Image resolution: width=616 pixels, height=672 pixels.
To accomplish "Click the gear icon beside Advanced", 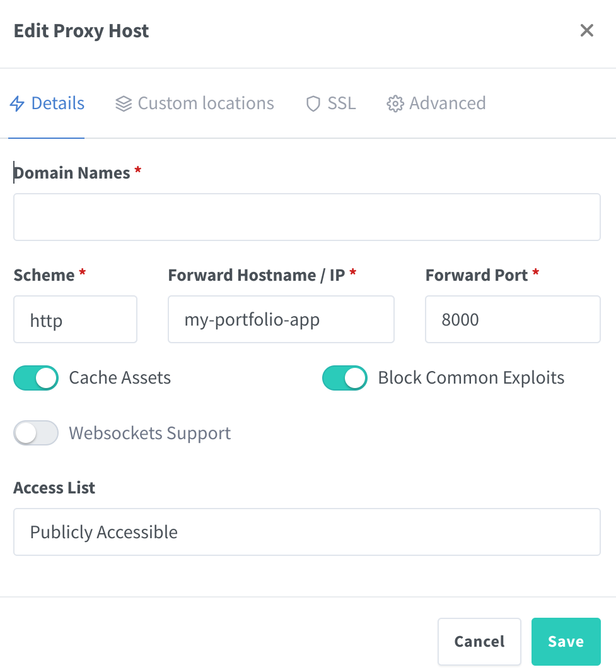I will click(x=395, y=103).
